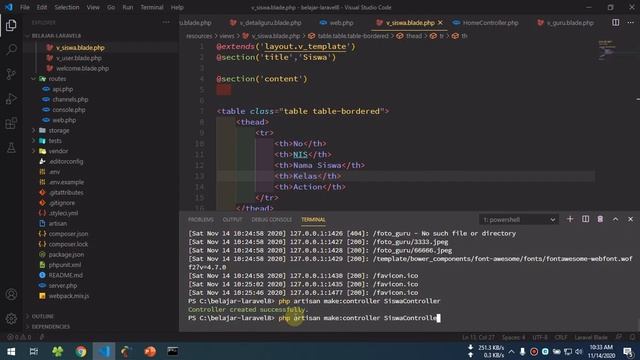Open api.php in routes folder
The image size is (640, 360).
pyautogui.click(x=62, y=89)
